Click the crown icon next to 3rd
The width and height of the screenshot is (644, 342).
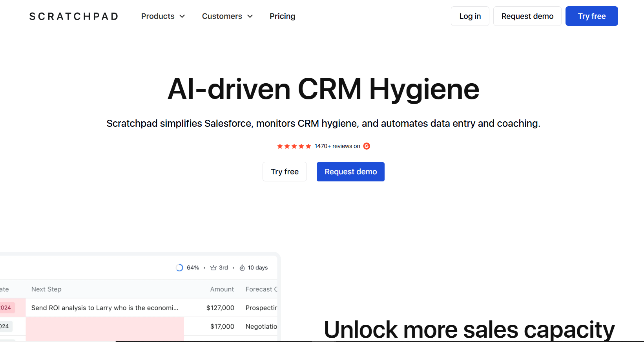click(213, 268)
